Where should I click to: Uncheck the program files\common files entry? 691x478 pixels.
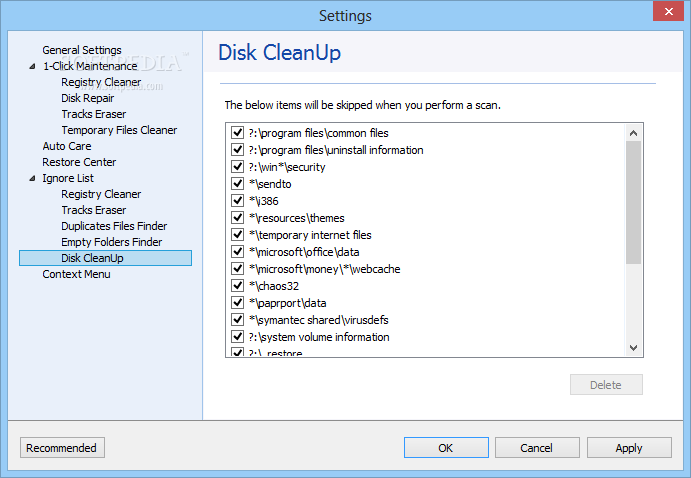tap(238, 133)
